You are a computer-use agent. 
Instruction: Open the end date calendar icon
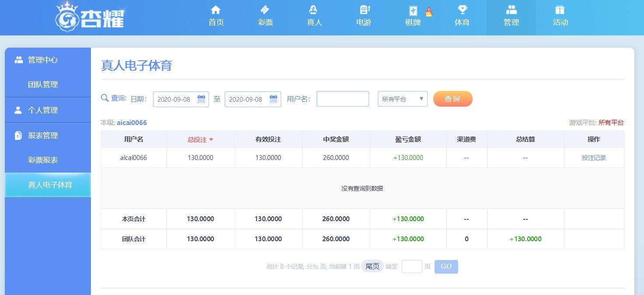[x=273, y=99]
